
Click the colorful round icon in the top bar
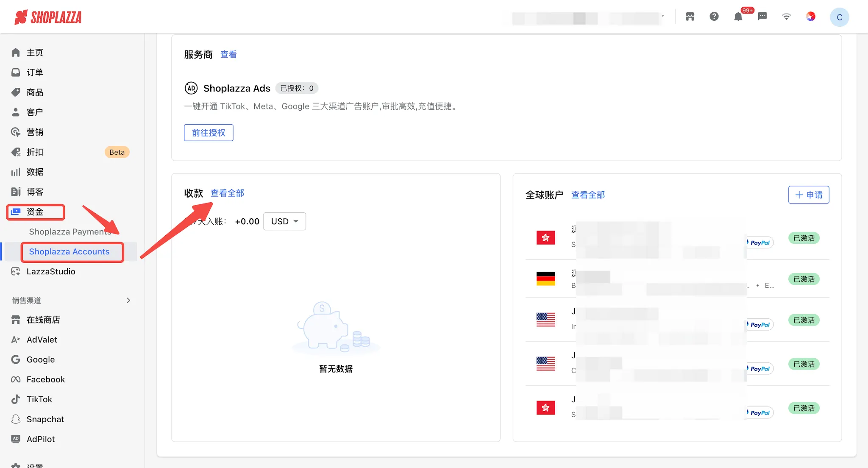pos(811,17)
